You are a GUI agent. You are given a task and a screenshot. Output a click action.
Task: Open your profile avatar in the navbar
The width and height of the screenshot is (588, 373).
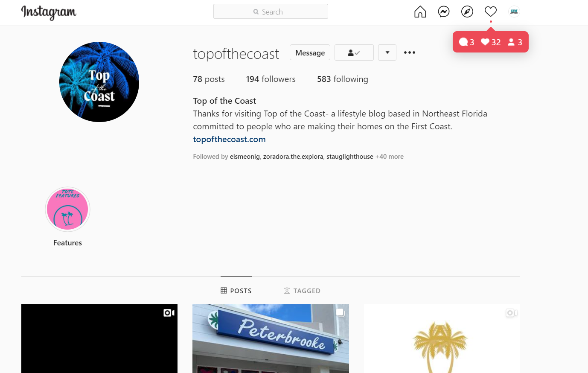(514, 12)
